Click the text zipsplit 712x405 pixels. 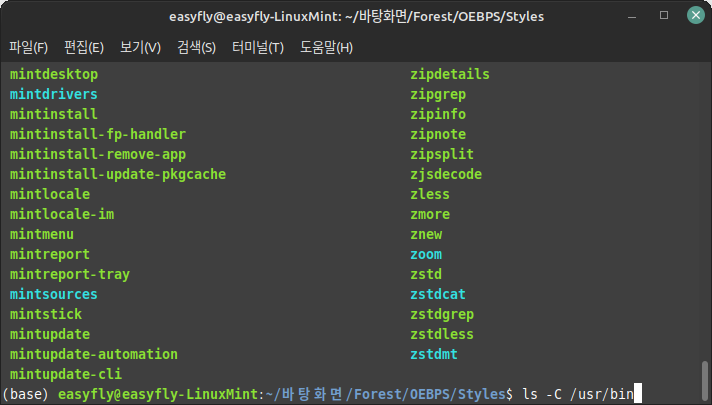pos(442,154)
